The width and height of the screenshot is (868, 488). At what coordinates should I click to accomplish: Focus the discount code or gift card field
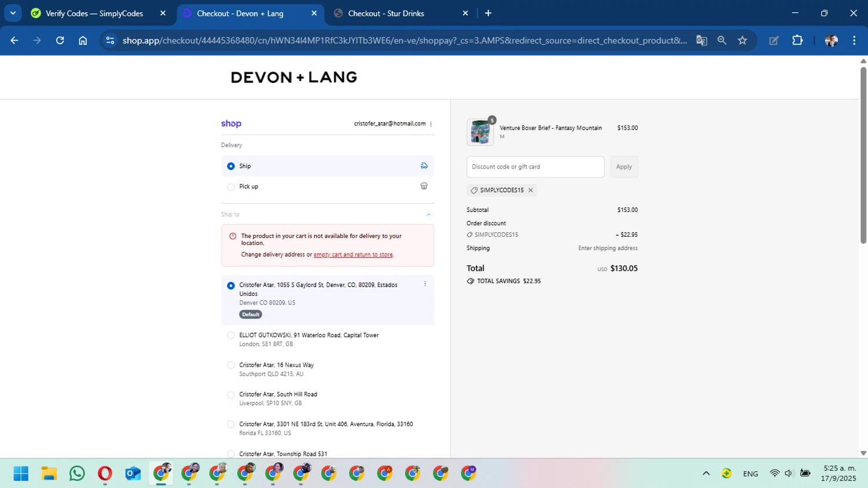point(535,167)
